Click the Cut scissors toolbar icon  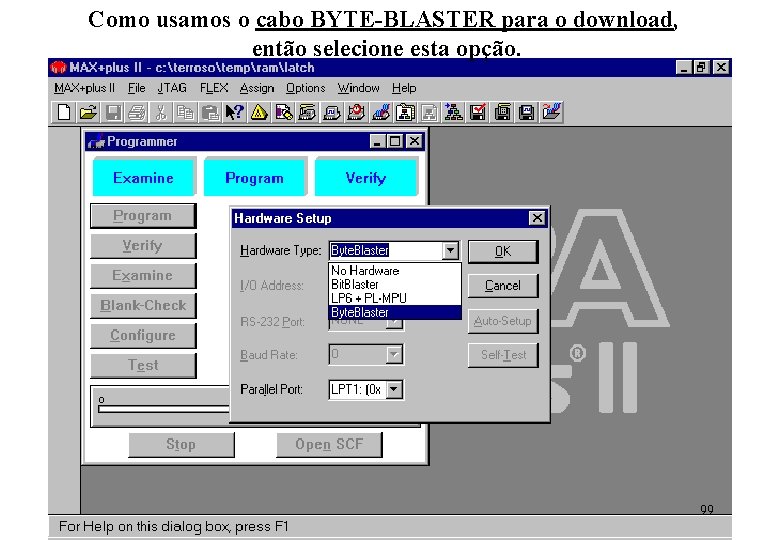[x=161, y=112]
